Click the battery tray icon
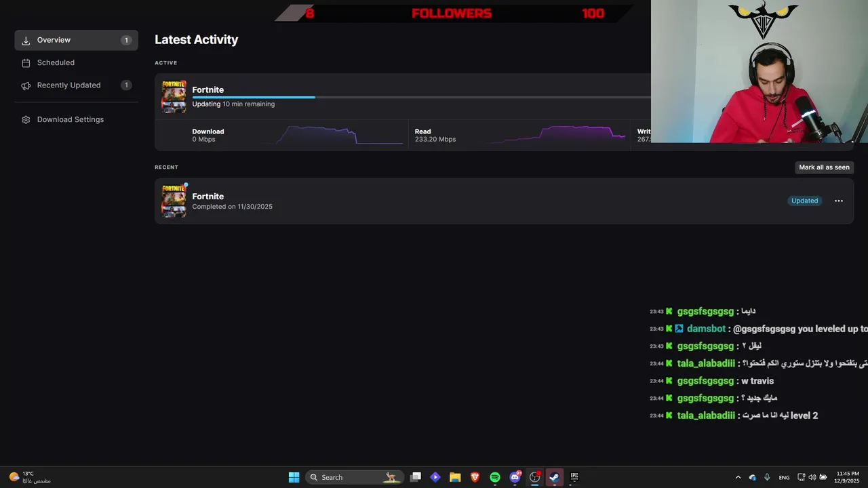 (823, 477)
